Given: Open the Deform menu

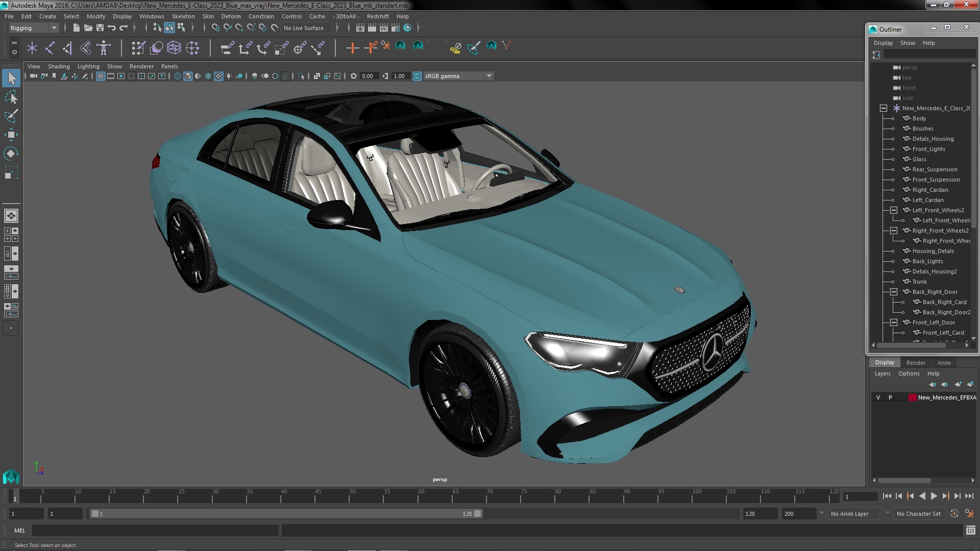Looking at the screenshot, I should 231,16.
